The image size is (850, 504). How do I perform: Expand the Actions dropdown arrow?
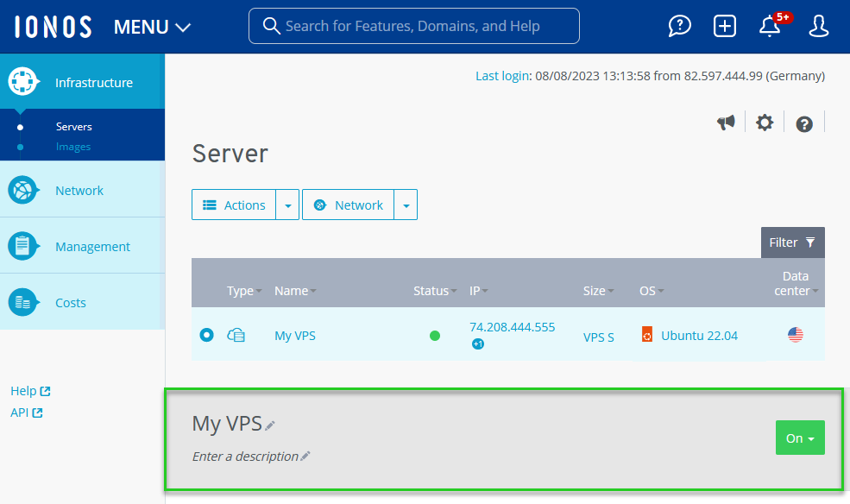click(x=287, y=205)
